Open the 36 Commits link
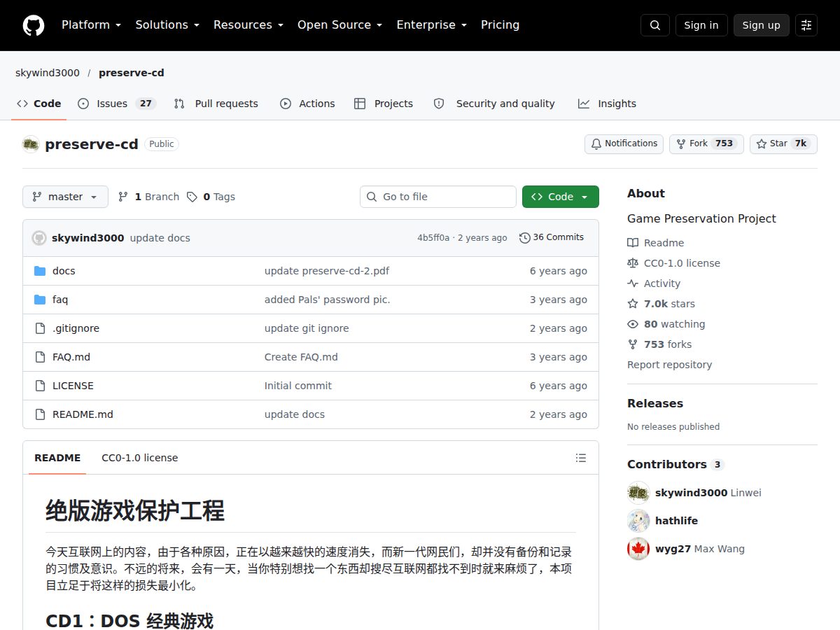 click(552, 238)
